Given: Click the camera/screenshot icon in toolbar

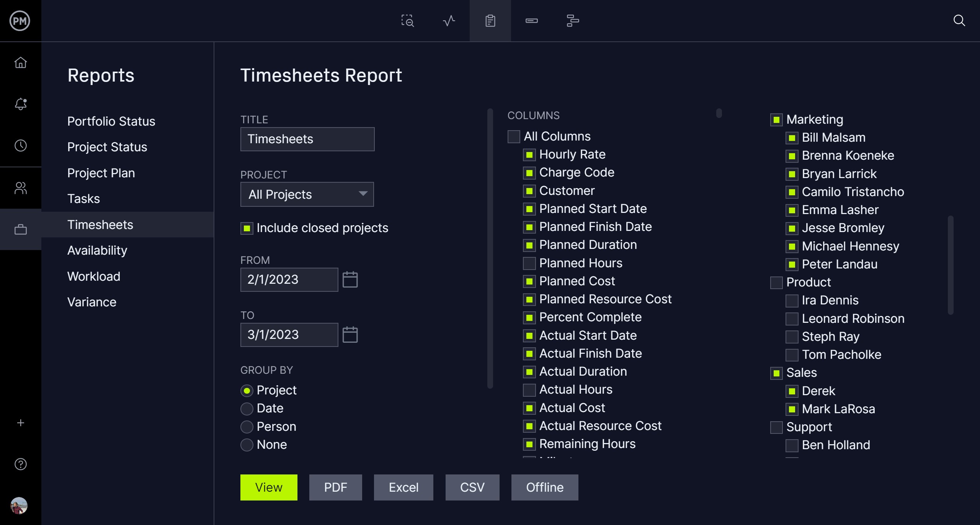Looking at the screenshot, I should point(407,20).
